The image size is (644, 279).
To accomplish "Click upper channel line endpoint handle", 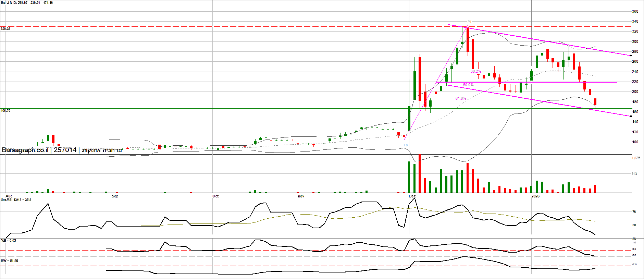I will 631,56.
